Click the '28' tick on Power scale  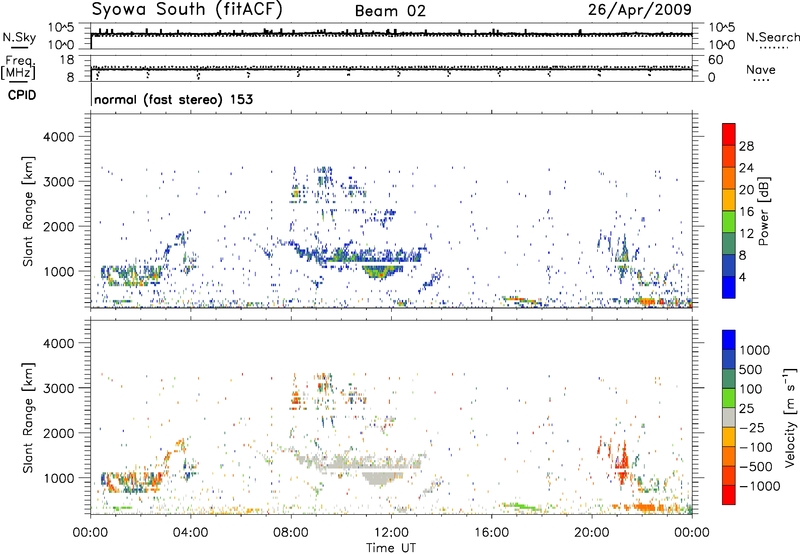[746, 146]
